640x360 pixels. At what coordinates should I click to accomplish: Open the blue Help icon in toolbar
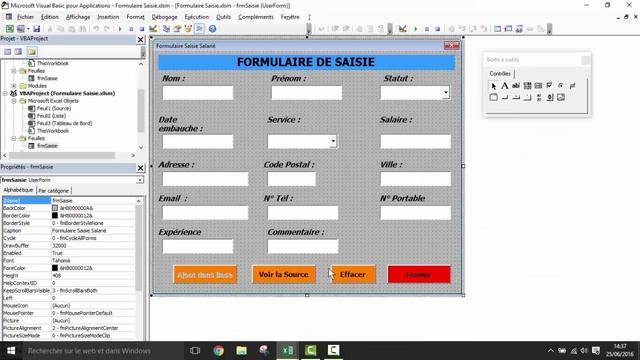(212, 29)
